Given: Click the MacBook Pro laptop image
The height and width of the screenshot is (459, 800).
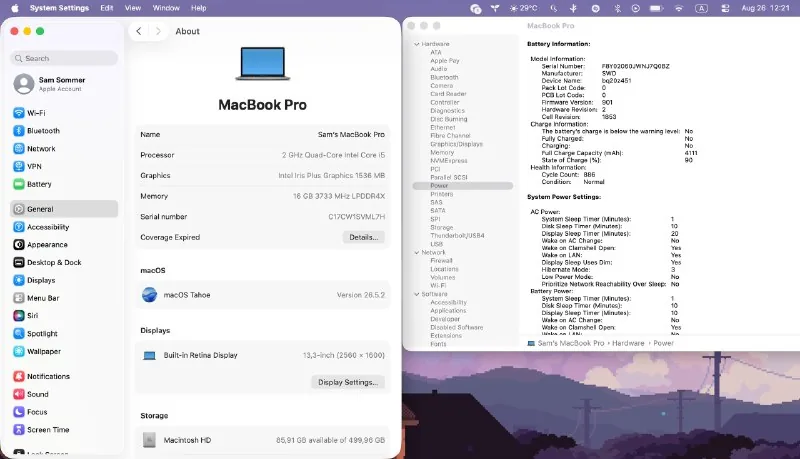Looking at the screenshot, I should click(263, 64).
